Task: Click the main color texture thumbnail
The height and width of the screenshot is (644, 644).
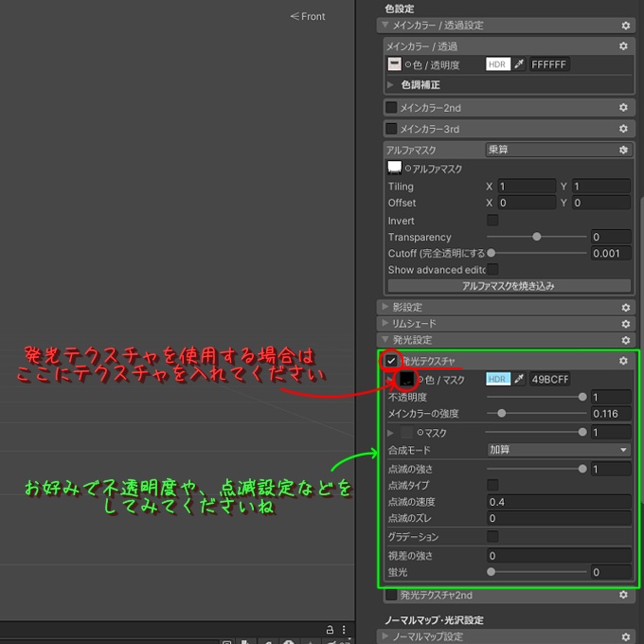Action: coord(394,64)
